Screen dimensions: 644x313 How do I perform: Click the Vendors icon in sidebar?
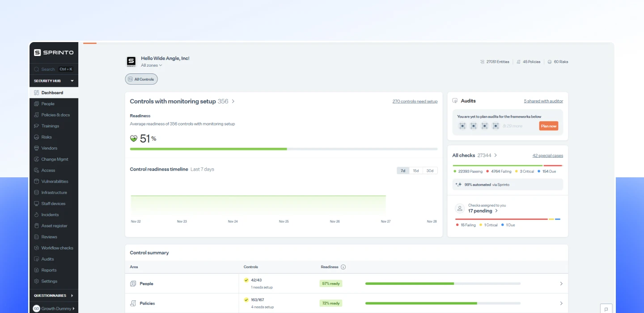pos(37,148)
